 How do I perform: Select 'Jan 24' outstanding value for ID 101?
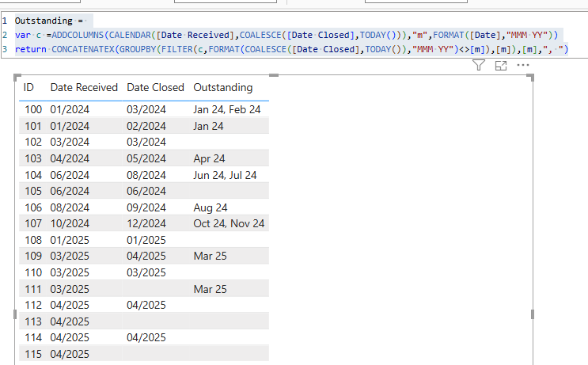click(x=208, y=126)
